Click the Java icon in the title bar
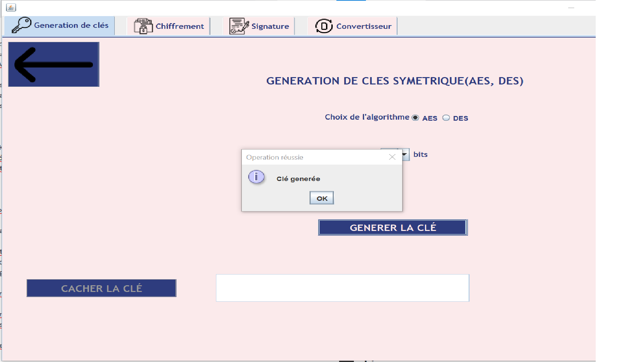644x362 pixels. [11, 7]
